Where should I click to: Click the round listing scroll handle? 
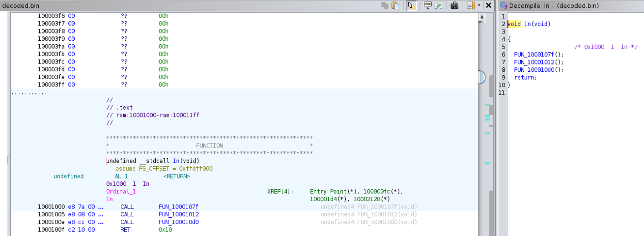click(480, 77)
